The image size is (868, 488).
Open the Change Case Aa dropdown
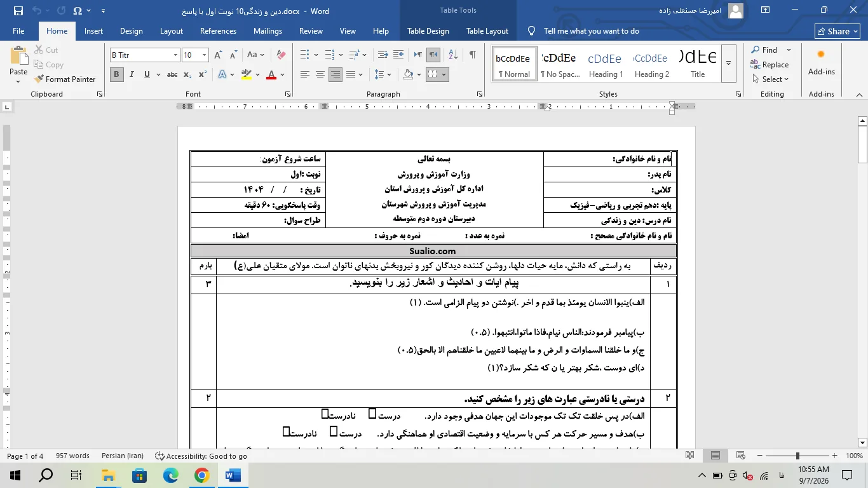click(x=255, y=55)
